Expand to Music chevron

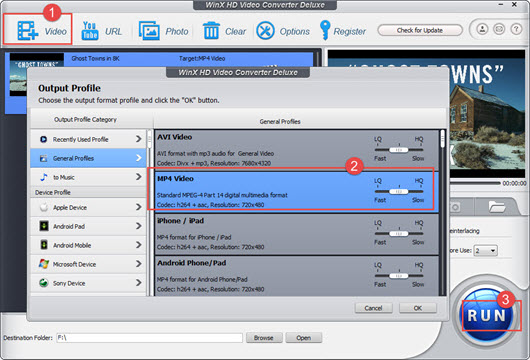(x=139, y=177)
